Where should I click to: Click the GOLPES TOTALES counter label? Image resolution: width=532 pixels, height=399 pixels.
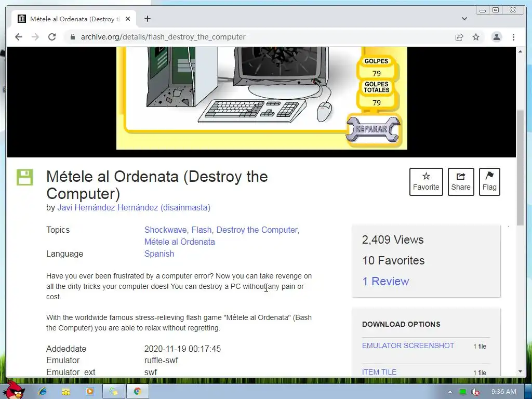(376, 87)
